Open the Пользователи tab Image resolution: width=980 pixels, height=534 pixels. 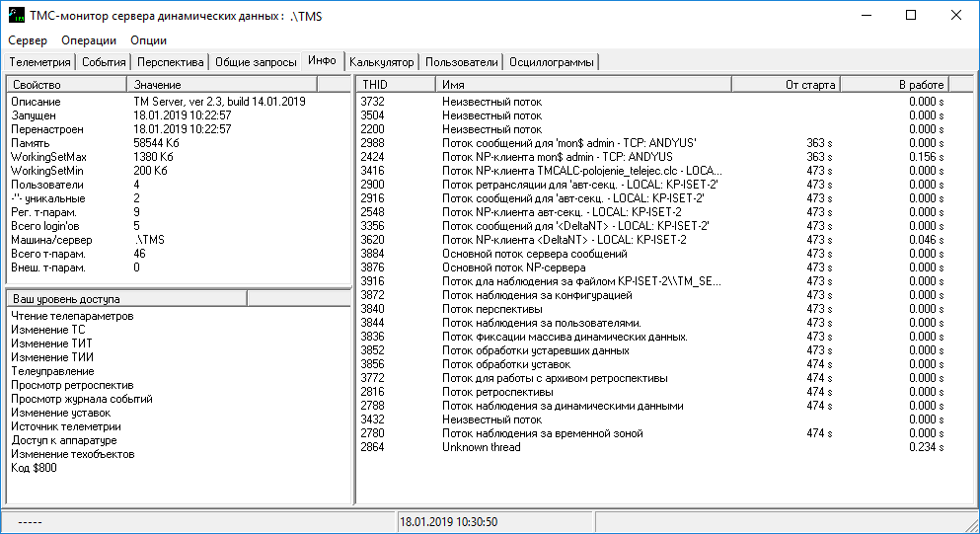click(462, 62)
